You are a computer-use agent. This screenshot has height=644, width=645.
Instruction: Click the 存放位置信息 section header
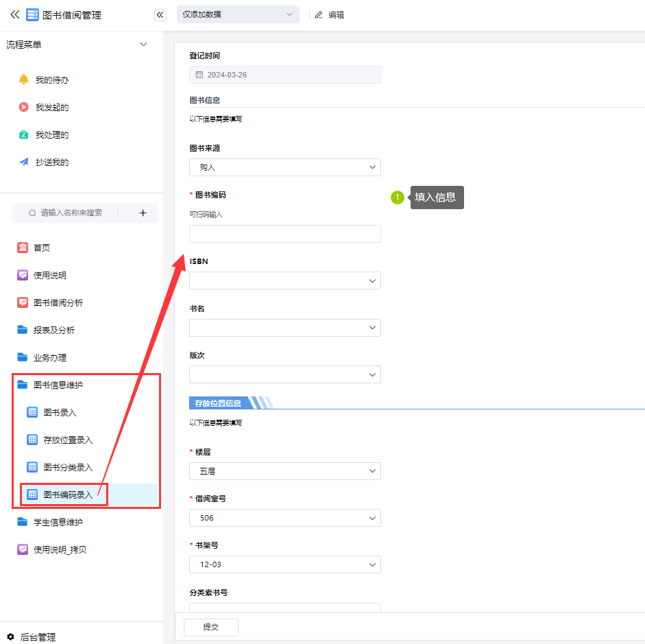point(217,403)
